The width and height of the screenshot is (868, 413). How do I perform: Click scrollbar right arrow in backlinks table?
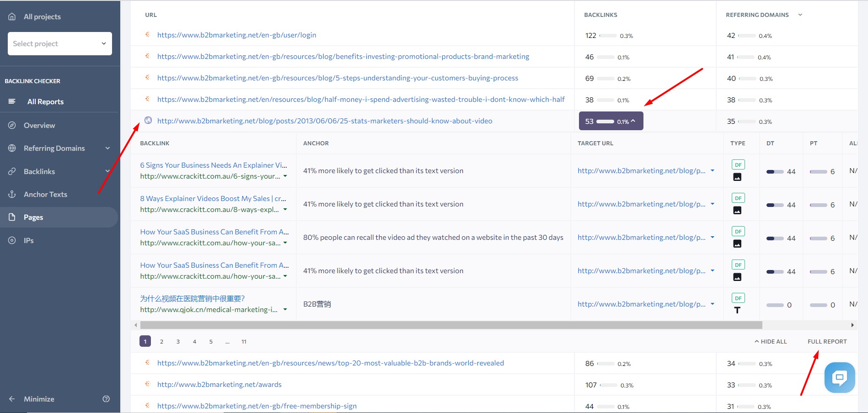point(852,325)
